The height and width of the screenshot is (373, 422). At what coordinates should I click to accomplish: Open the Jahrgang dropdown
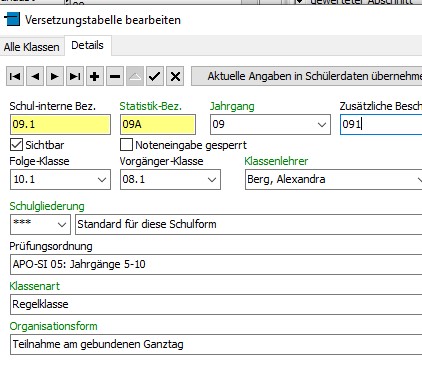pyautogui.click(x=321, y=125)
